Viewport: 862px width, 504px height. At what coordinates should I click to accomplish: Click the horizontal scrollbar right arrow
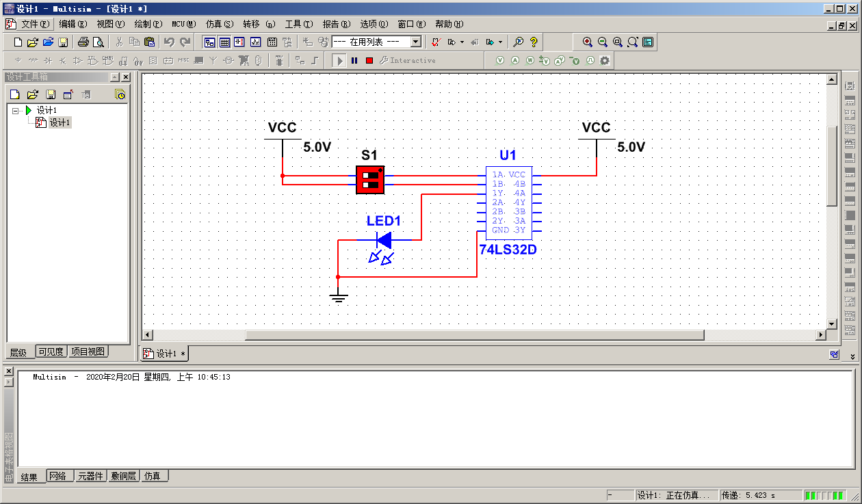click(820, 334)
